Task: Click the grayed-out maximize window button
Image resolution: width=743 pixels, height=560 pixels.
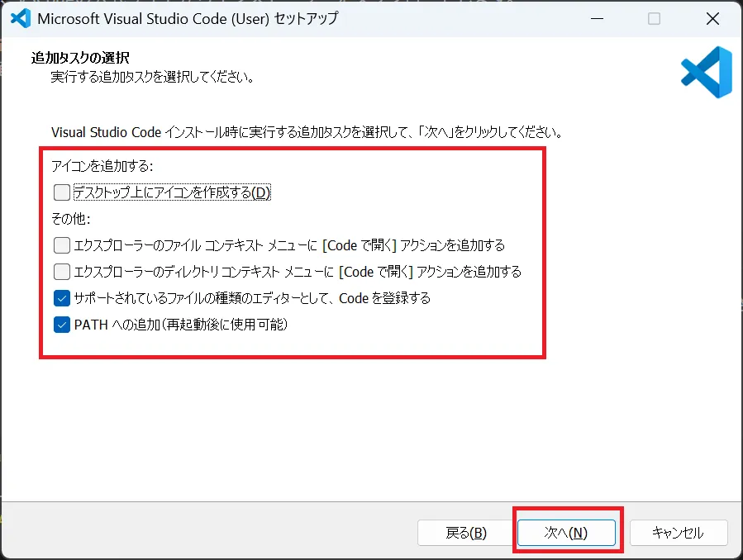Action: click(x=654, y=18)
